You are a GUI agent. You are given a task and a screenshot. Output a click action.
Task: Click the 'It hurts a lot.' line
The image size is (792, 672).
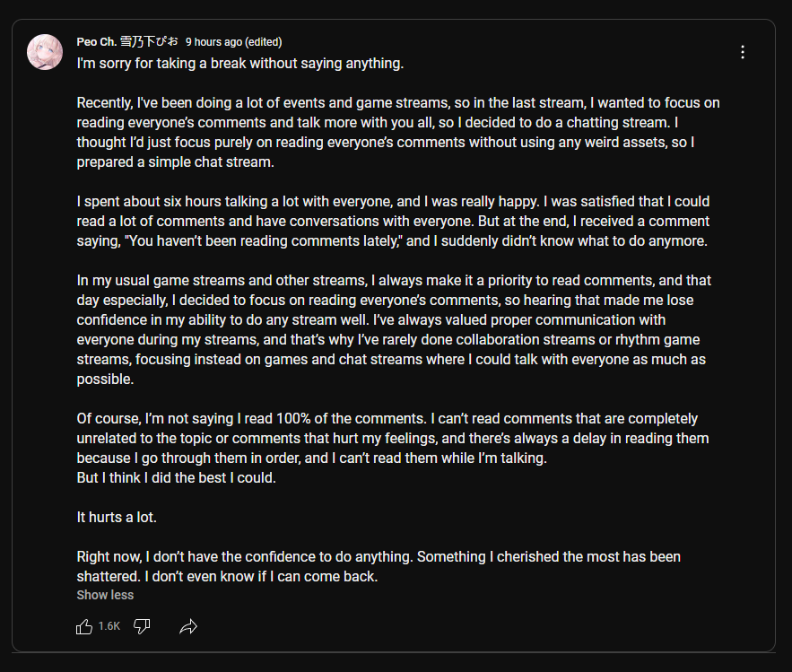click(x=117, y=518)
